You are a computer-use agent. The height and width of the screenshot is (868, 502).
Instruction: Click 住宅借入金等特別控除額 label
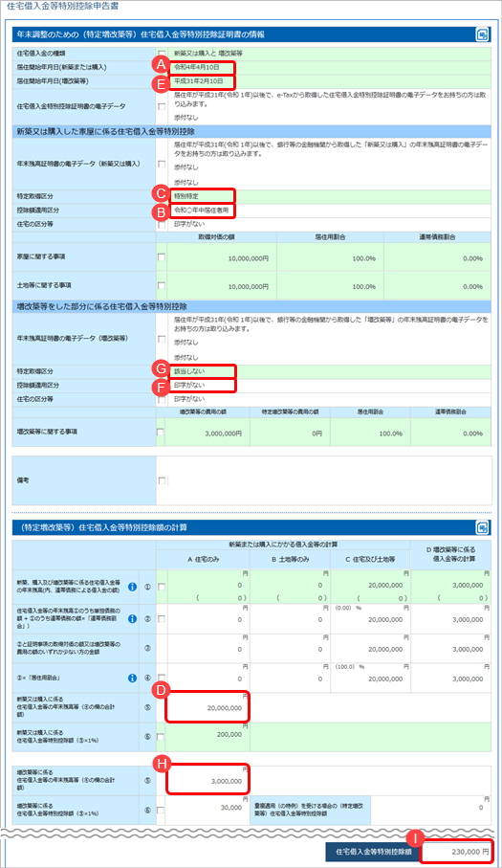pos(374,852)
